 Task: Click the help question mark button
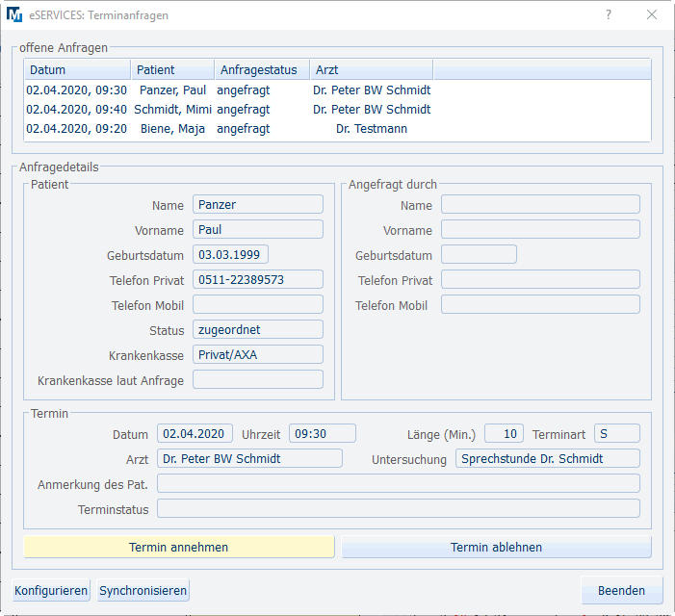pyautogui.click(x=608, y=15)
